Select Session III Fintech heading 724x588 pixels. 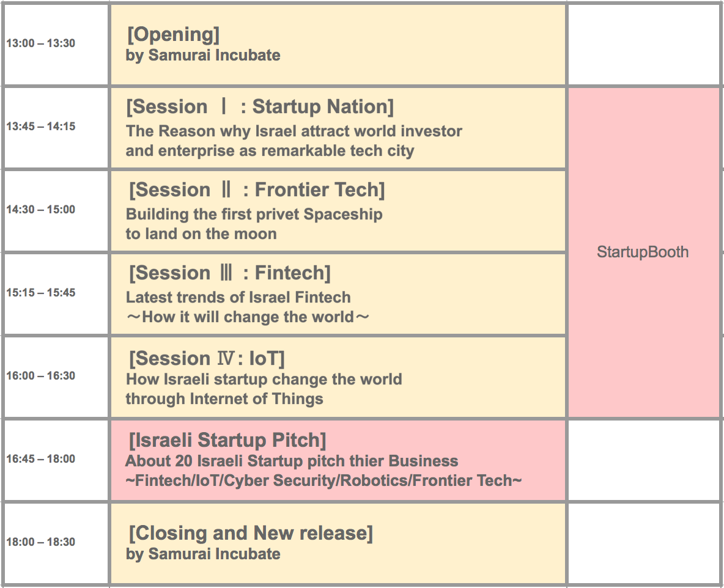click(x=229, y=273)
